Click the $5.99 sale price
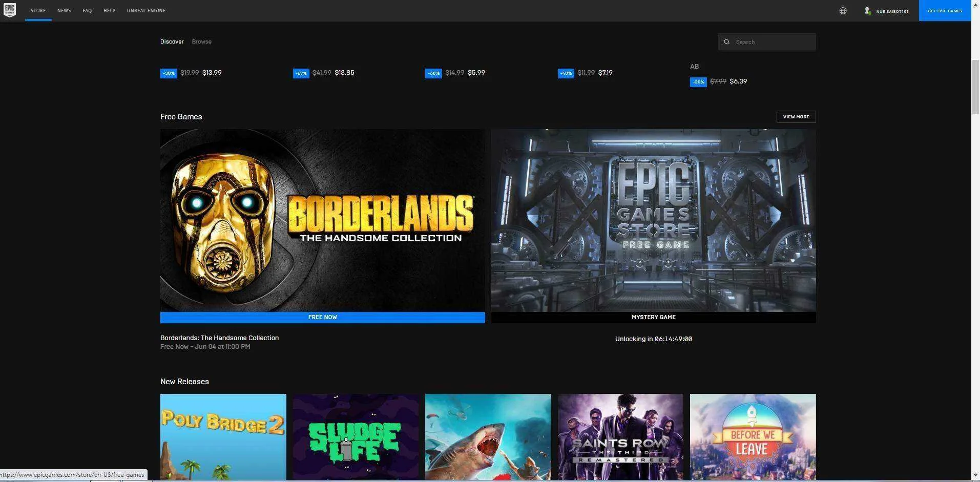The height and width of the screenshot is (482, 980). pos(476,73)
